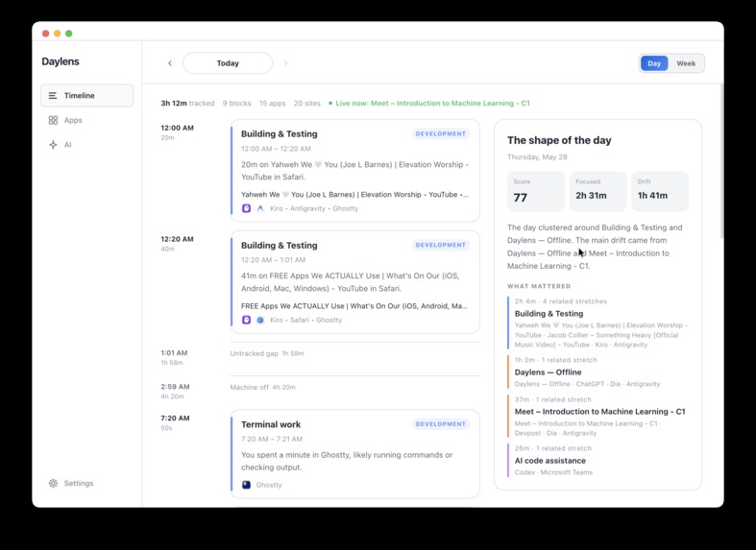The height and width of the screenshot is (550, 756).
Task: Click the Timeline list icon
Action: click(53, 95)
